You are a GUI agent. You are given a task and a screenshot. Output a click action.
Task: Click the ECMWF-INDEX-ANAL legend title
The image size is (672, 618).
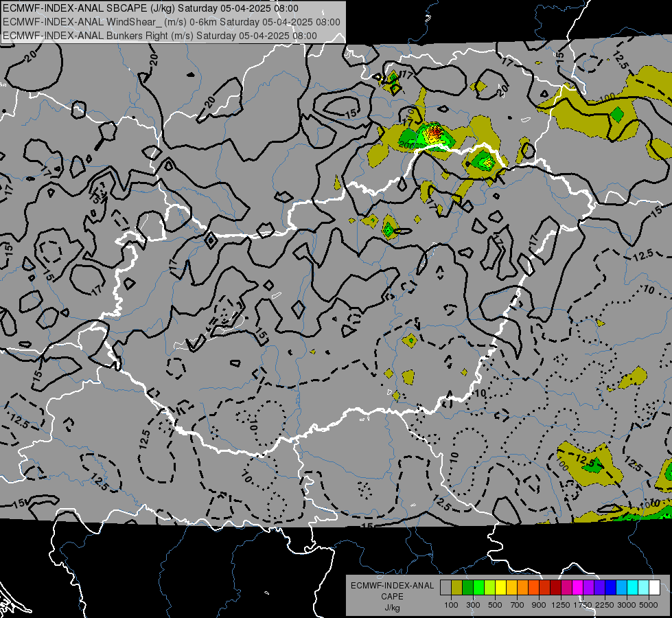pyautogui.click(x=392, y=586)
